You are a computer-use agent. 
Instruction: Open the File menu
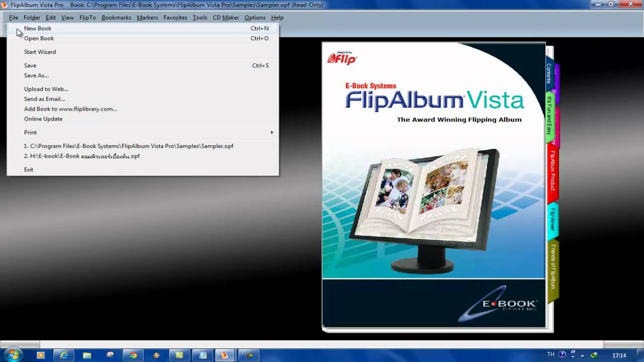(x=14, y=18)
